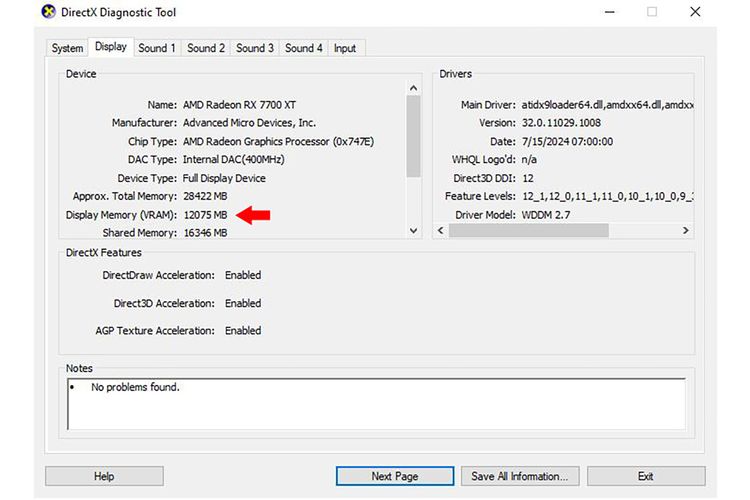Click the Drivers horizontal scrollbar thumb
Image resolution: width=750 pixels, height=500 pixels.
530,231
